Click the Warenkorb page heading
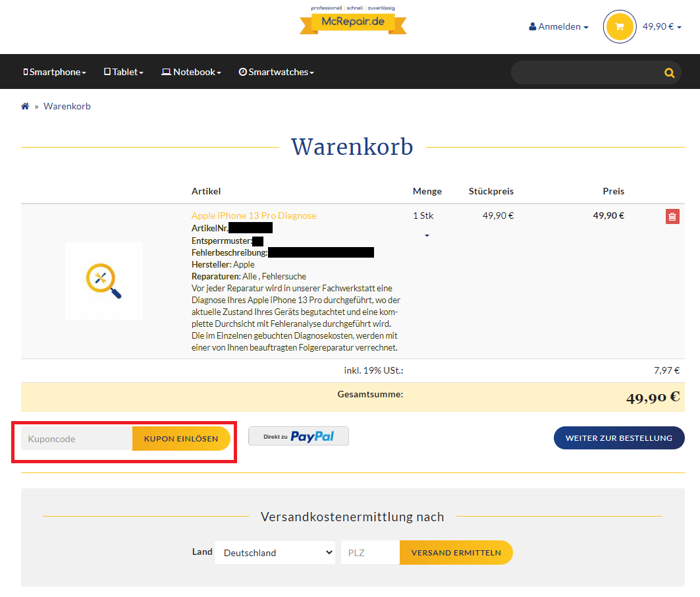 pyautogui.click(x=352, y=146)
